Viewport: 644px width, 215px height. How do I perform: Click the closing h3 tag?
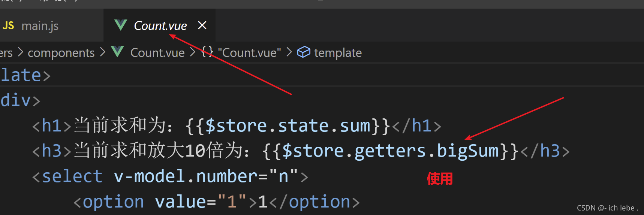545,151
